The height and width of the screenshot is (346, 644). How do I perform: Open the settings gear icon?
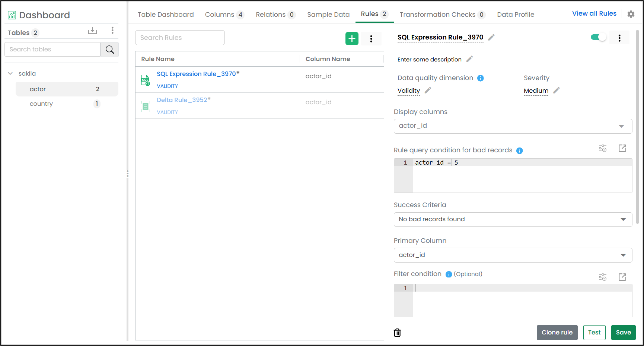[631, 14]
